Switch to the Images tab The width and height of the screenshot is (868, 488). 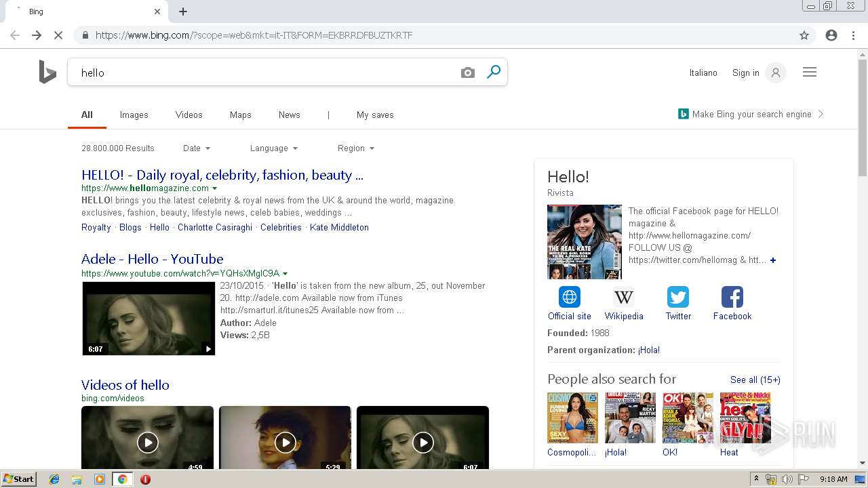[x=134, y=115]
